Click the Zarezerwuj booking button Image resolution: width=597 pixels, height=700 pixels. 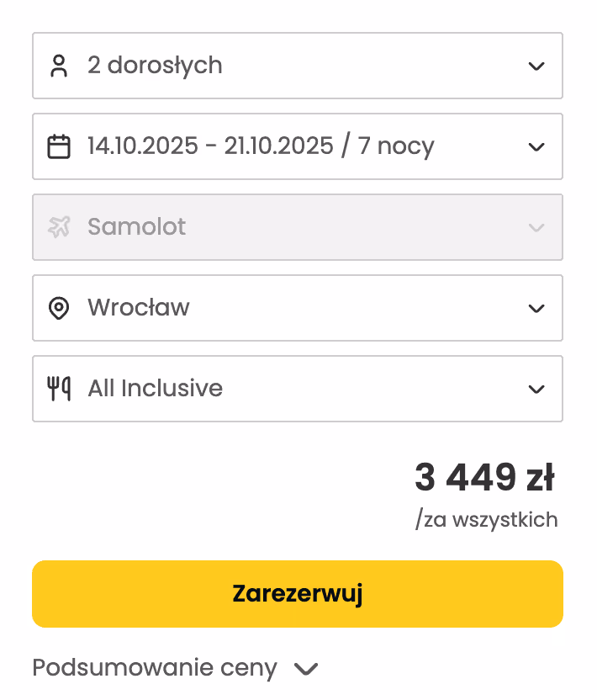coord(298,593)
